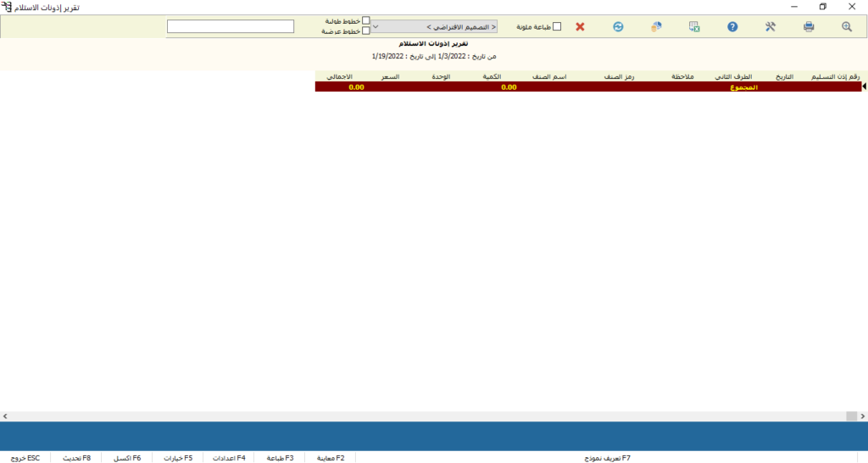Click the pie chart options icon
868x463 pixels.
click(x=656, y=27)
